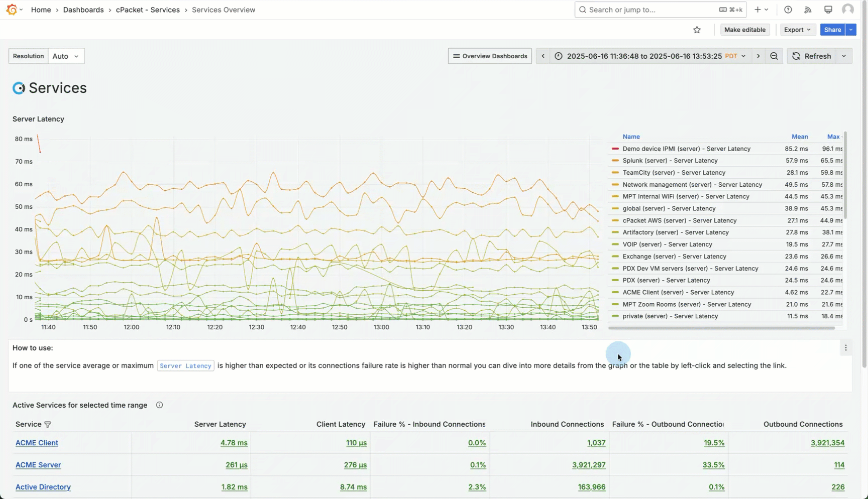
Task: Open the news feed RSS icon
Action: (808, 10)
